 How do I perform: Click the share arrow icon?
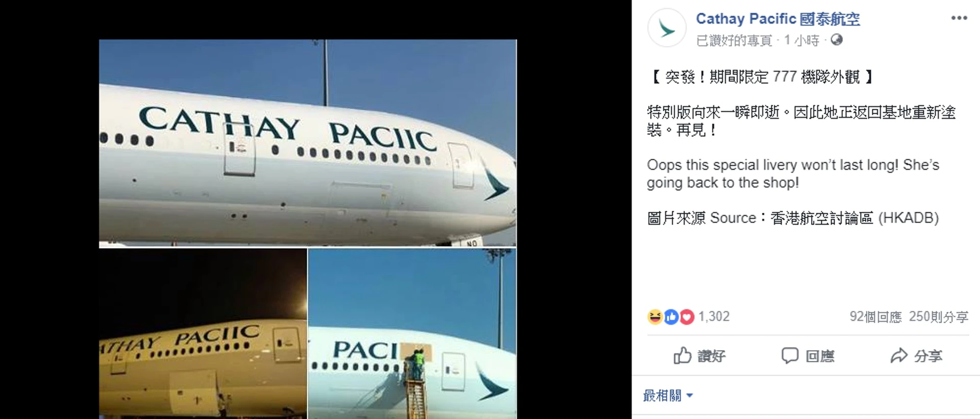click(x=899, y=355)
